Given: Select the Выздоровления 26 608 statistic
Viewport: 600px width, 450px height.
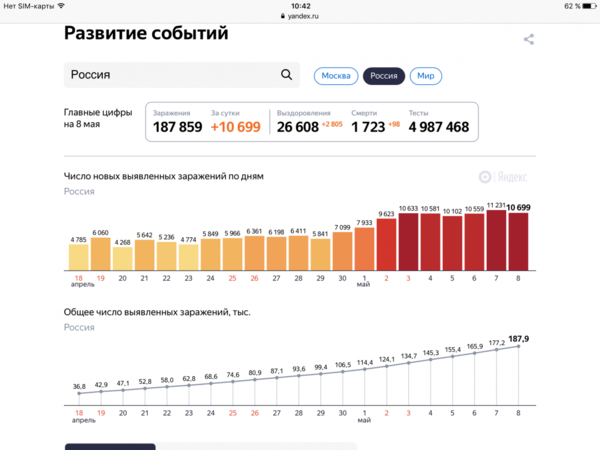Looking at the screenshot, I should pyautogui.click(x=309, y=121).
